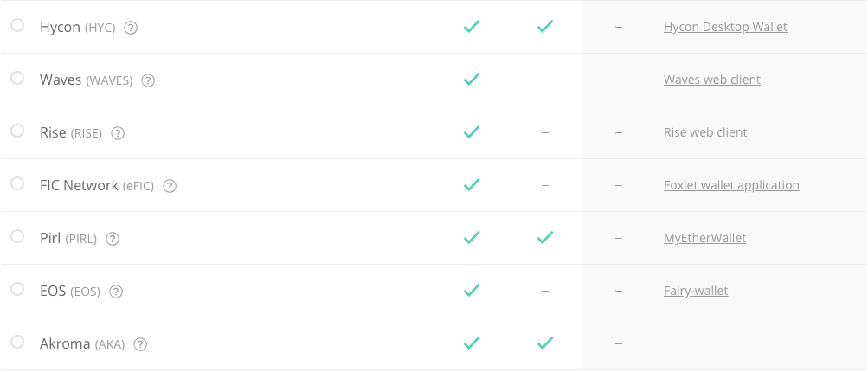Open the Fairy-wallet link

coord(695,291)
